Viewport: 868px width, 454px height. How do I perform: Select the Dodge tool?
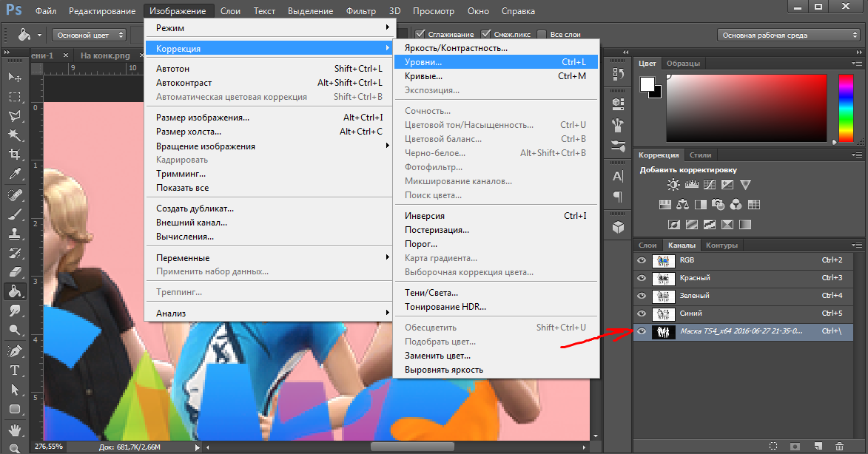15,330
